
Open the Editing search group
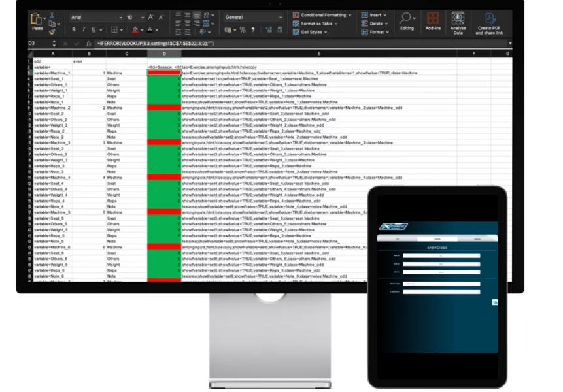pos(407,22)
